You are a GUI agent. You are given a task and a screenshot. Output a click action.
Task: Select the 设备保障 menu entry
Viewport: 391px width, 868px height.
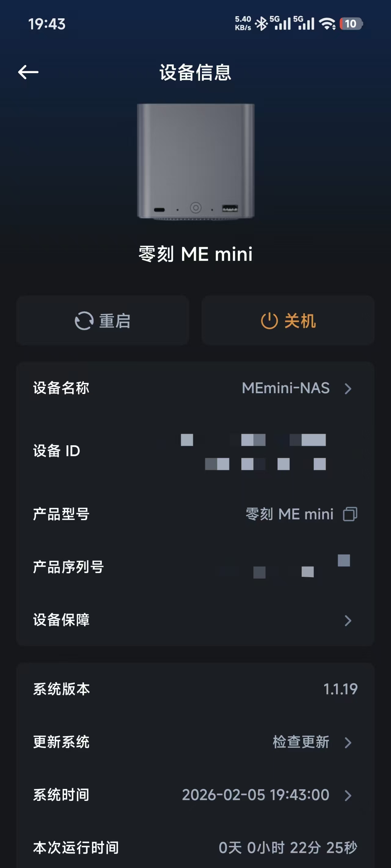click(x=61, y=620)
